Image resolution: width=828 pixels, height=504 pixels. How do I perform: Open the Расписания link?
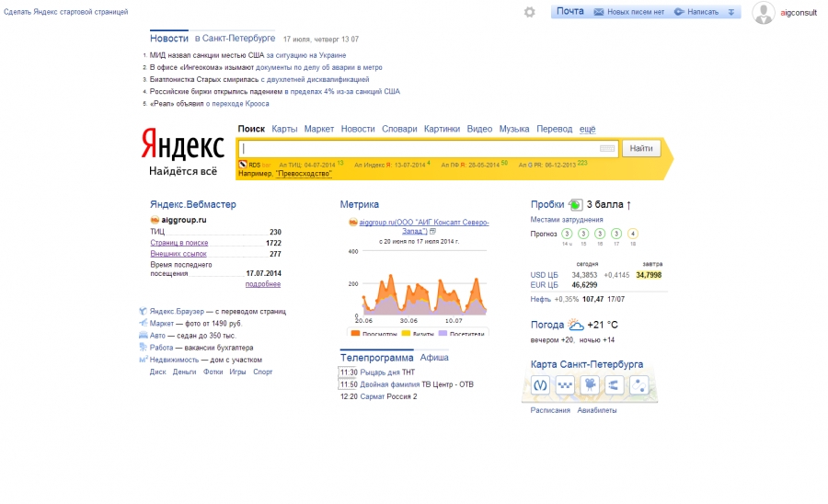click(x=550, y=410)
